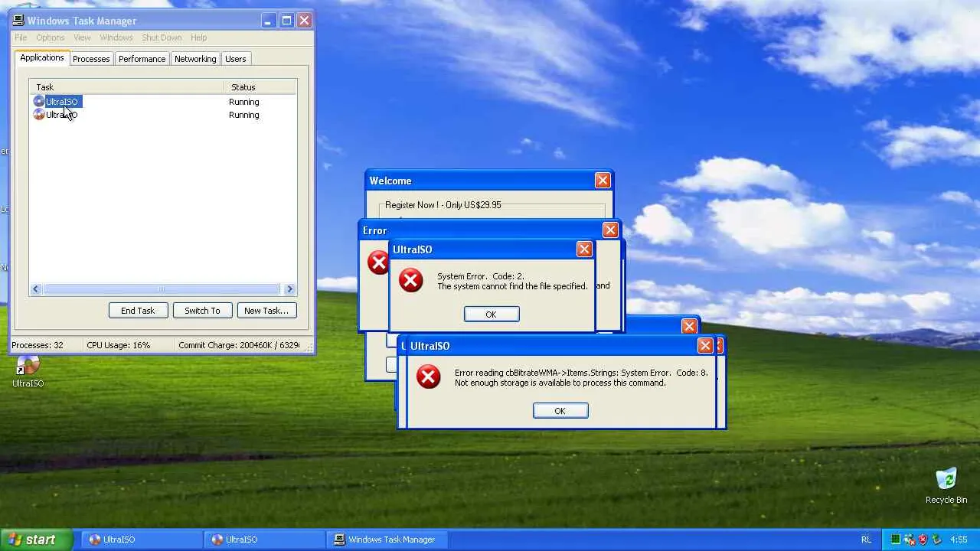Select the non-highlighted UltraISO task name
Screen dimensions: 980x551
pos(62,115)
